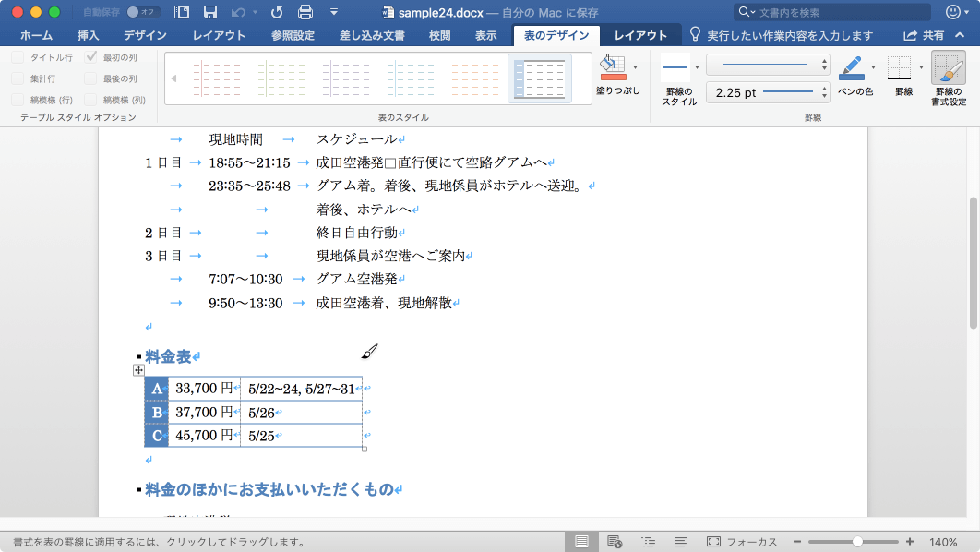
Task: Click the cell with 33,700 円
Action: [x=204, y=389]
